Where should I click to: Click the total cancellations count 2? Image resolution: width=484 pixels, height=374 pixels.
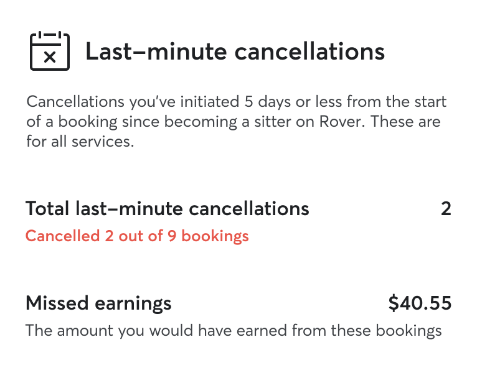tap(446, 209)
